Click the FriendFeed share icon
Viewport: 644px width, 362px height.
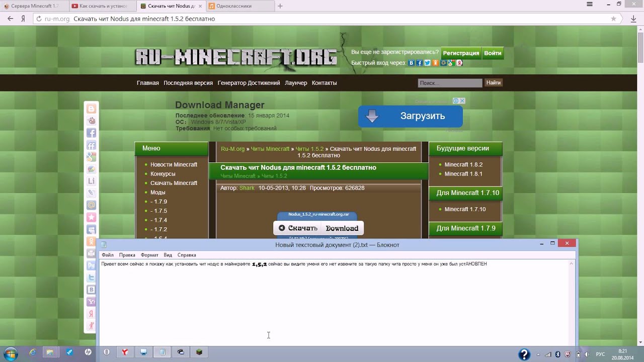pos(91,145)
